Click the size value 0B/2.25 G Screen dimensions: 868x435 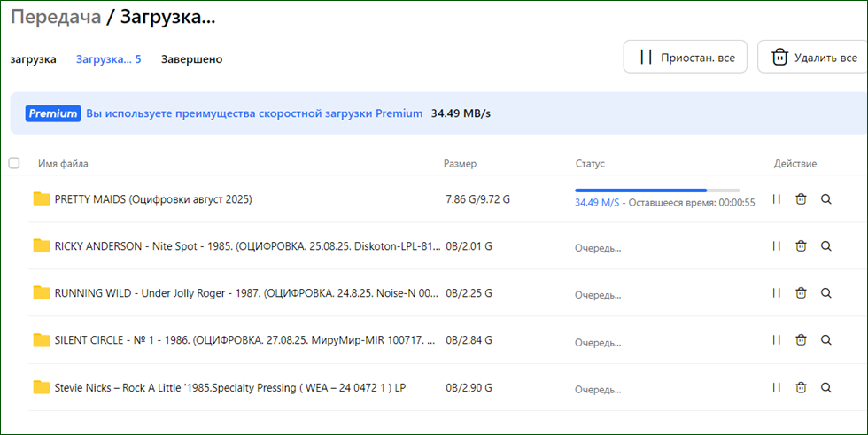(x=469, y=293)
